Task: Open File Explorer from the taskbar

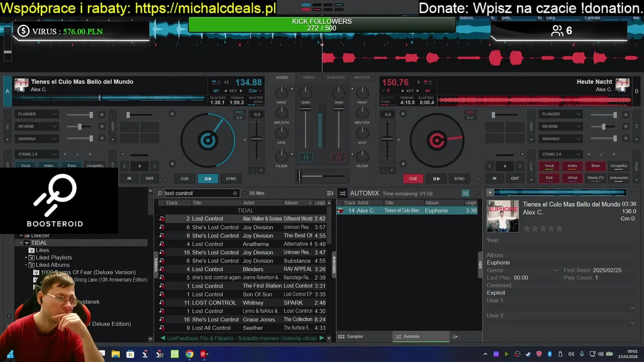Action: (115, 354)
